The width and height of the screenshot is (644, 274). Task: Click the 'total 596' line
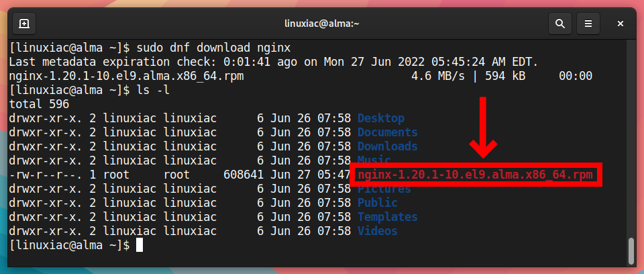pos(39,104)
